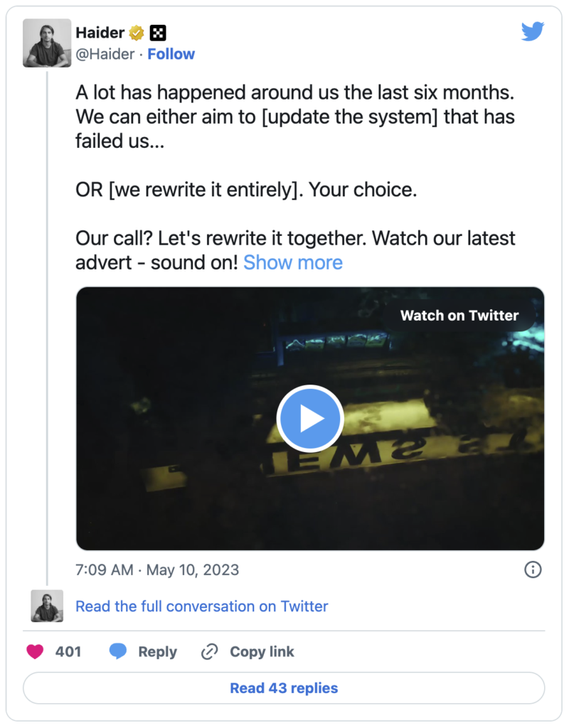Viewport: 569px width, 728px height.
Task: Follow the Haider account
Action: 171,54
